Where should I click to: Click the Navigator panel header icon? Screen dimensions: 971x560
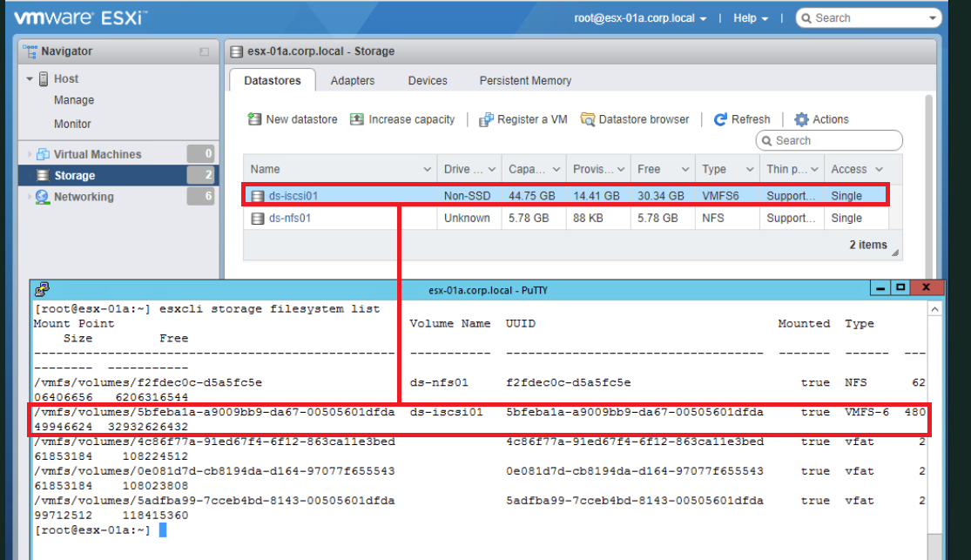tap(30, 51)
